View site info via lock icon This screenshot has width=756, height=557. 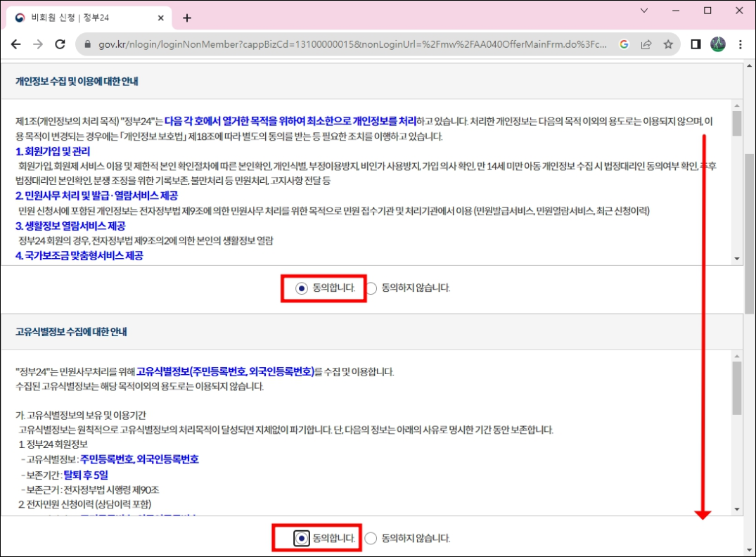87,44
